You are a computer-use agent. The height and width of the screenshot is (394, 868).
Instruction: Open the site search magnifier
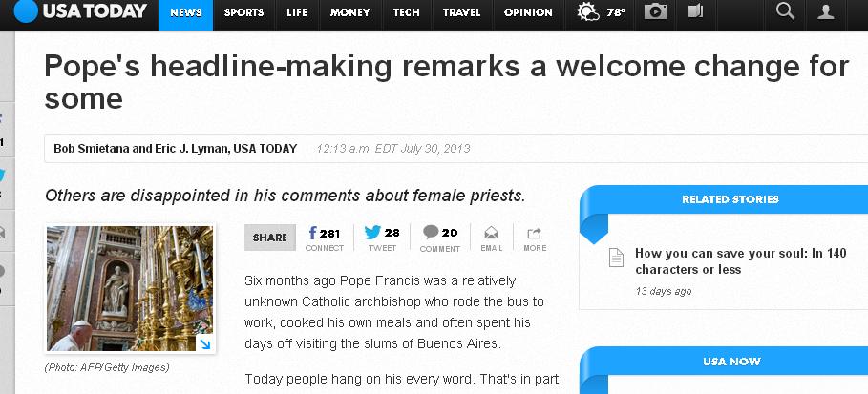tap(785, 11)
